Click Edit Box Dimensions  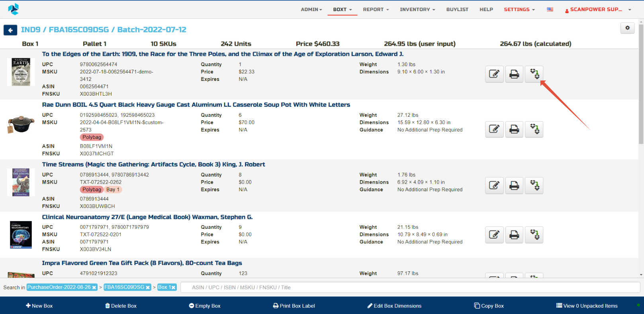pyautogui.click(x=394, y=306)
